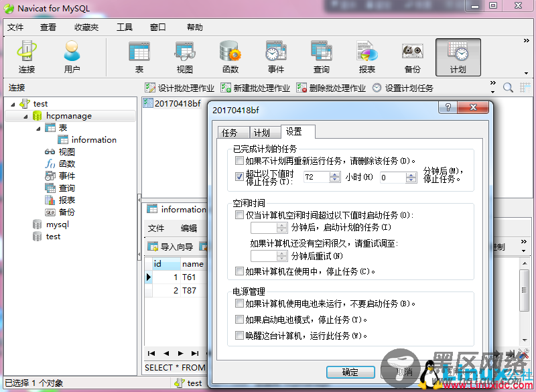Select the mysql database in tree
Screen dimensions: 536x392
click(x=51, y=224)
